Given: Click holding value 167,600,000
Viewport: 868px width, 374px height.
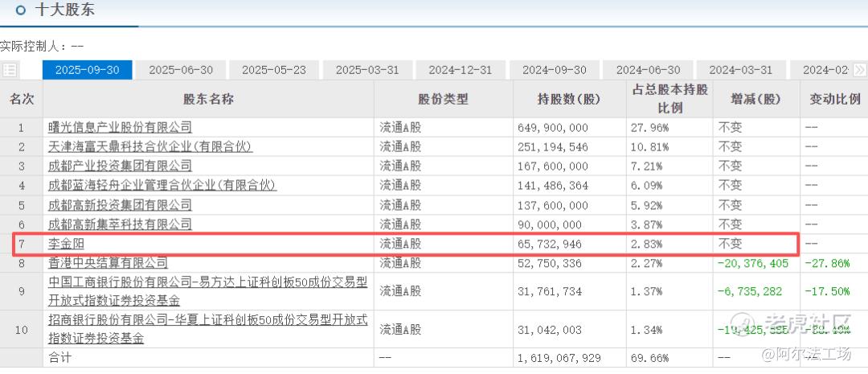Looking at the screenshot, I should tap(553, 166).
